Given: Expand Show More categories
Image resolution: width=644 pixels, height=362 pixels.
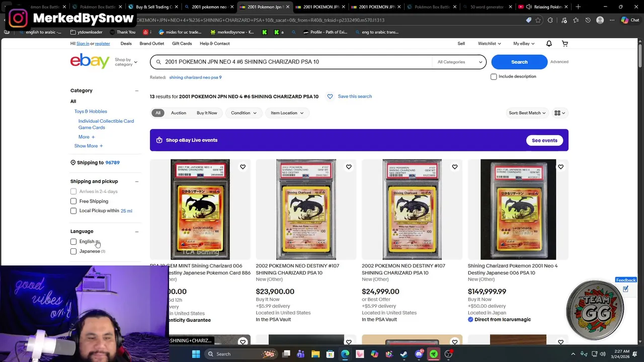Looking at the screenshot, I should pos(89,146).
